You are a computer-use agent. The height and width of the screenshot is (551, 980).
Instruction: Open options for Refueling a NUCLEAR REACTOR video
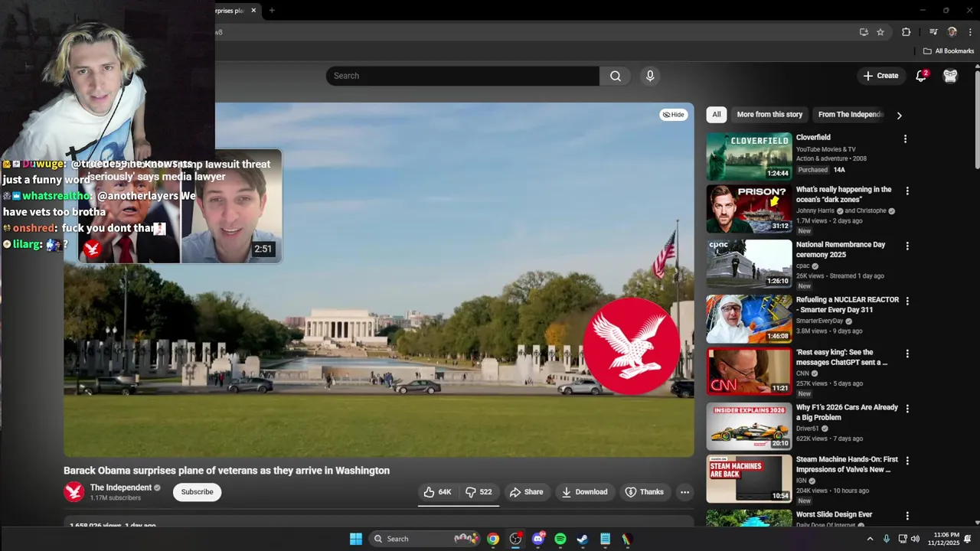point(907,302)
